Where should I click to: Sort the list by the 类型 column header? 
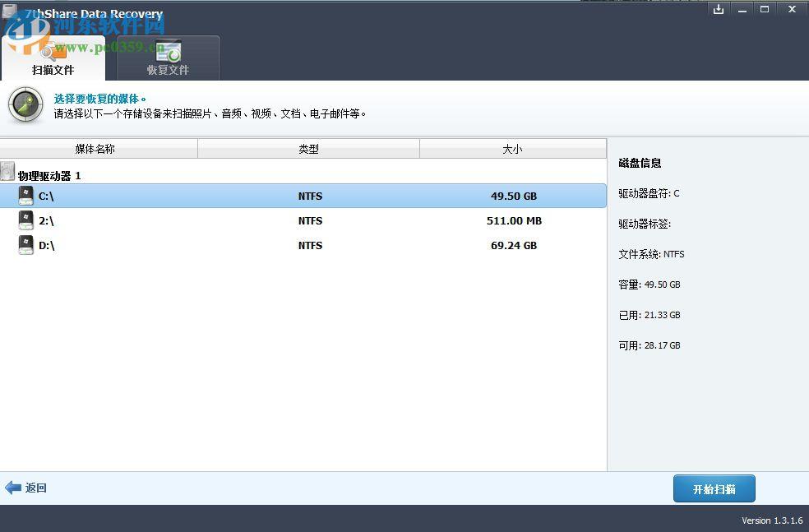pyautogui.click(x=309, y=149)
